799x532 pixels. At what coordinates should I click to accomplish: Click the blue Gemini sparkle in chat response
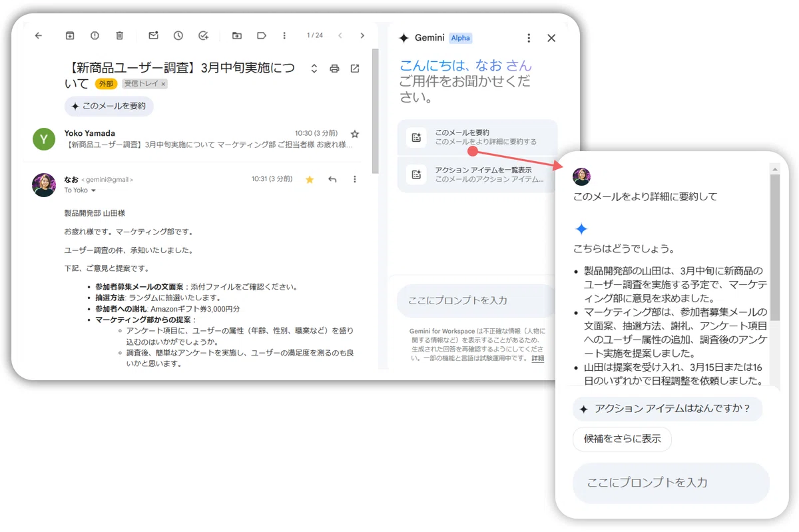coord(581,229)
